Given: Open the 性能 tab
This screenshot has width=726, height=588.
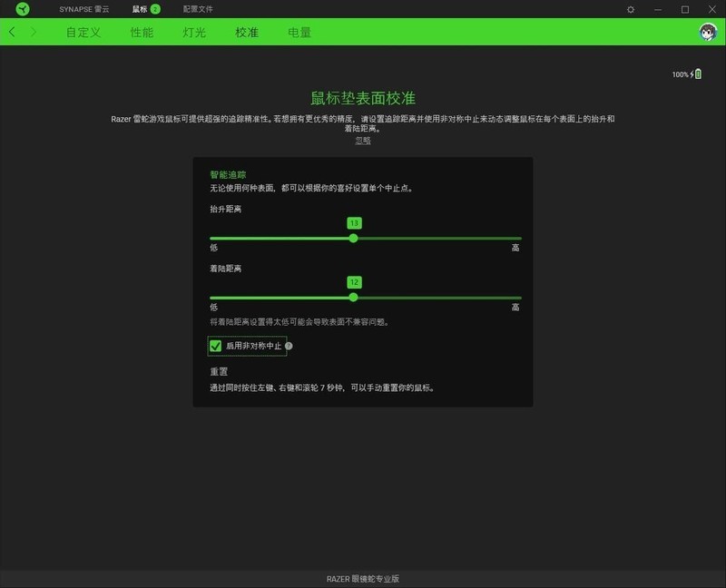Looking at the screenshot, I should [x=140, y=30].
